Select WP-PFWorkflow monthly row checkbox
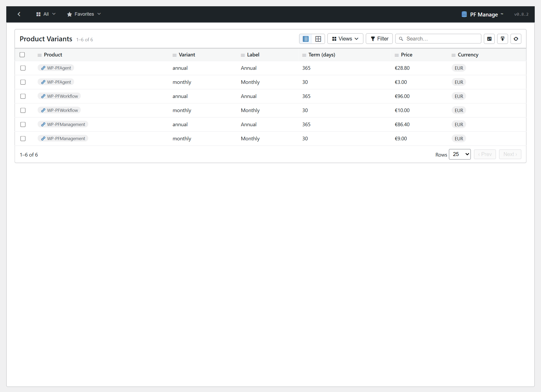The image size is (541, 392). (23, 110)
